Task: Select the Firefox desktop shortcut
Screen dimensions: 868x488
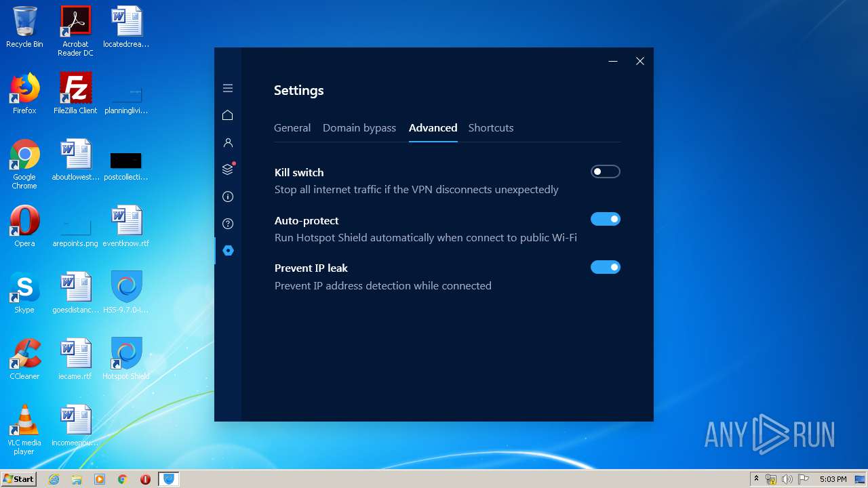Action: [24, 94]
